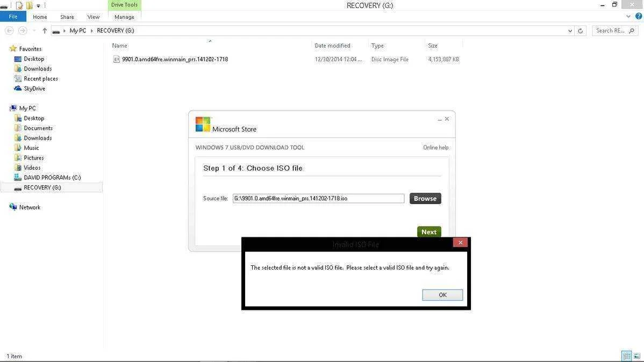Image resolution: width=644 pixels, height=362 pixels.
Task: Click the Browse button
Action: pos(425,198)
